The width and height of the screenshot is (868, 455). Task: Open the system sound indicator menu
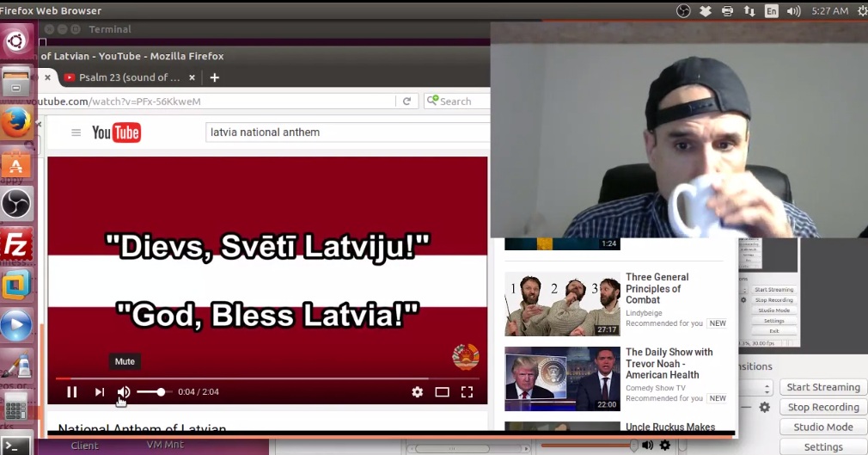(x=794, y=10)
